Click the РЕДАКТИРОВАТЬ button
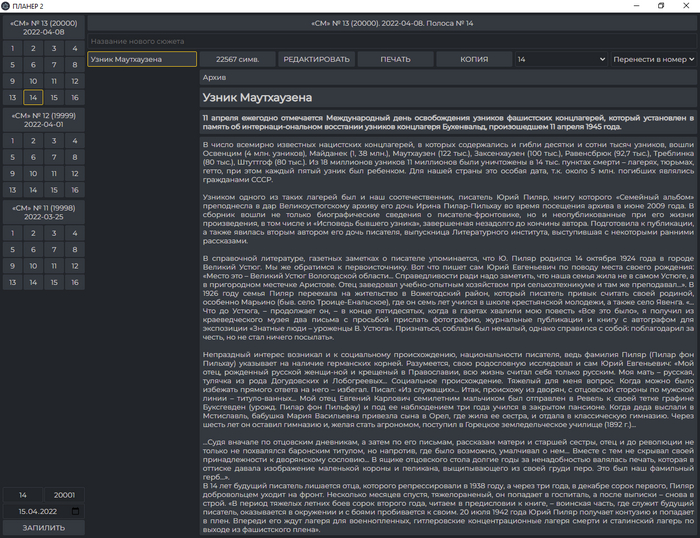This screenshot has width=700, height=538. pos(317,59)
